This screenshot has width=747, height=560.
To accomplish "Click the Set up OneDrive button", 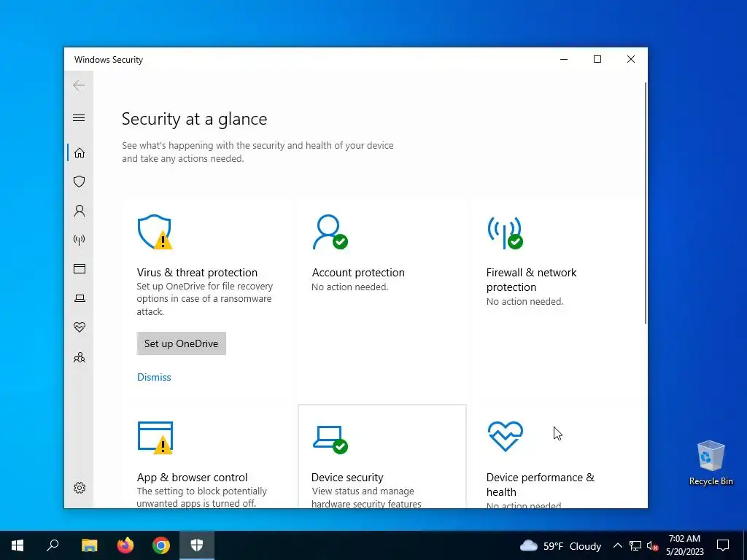I will click(x=181, y=343).
